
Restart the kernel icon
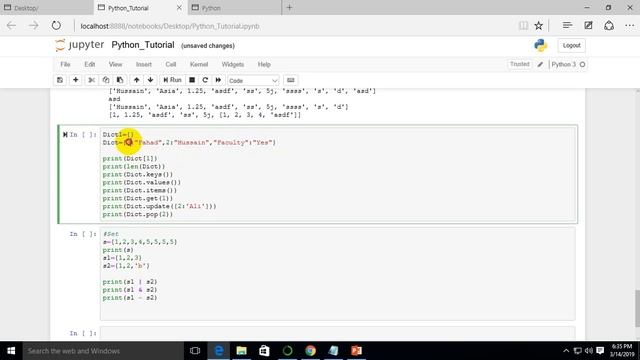pyautogui.click(x=205, y=80)
